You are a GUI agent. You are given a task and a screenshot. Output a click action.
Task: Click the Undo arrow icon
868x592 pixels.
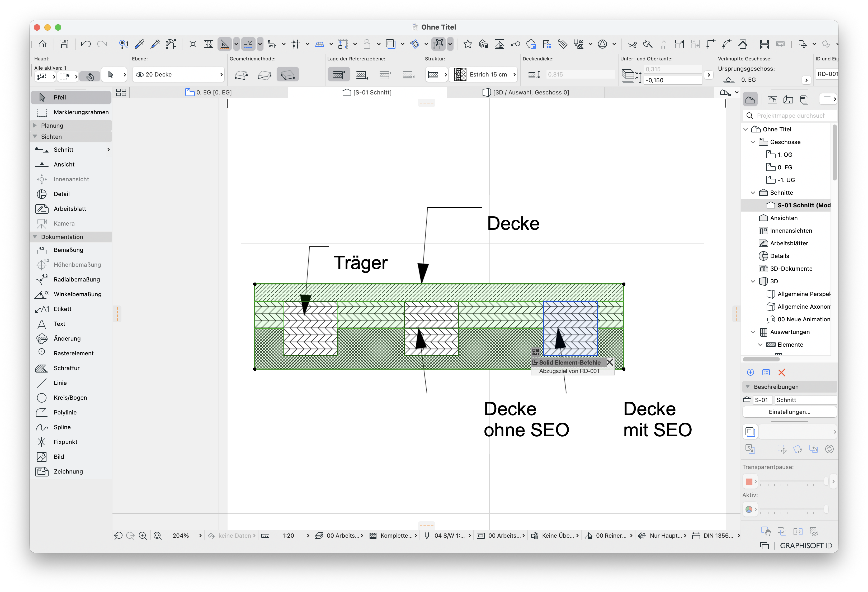86,44
